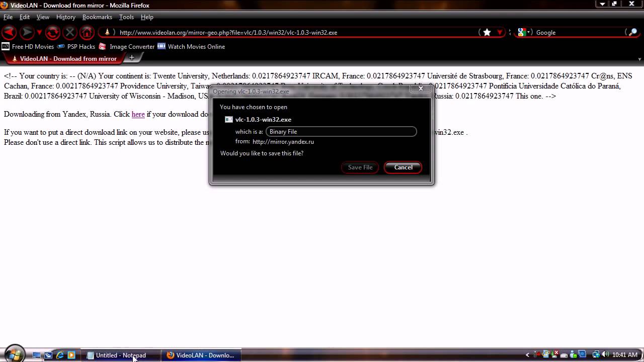Screen dimensions: 644x362
Task: Click the Stop loading icon
Action: (70, 33)
